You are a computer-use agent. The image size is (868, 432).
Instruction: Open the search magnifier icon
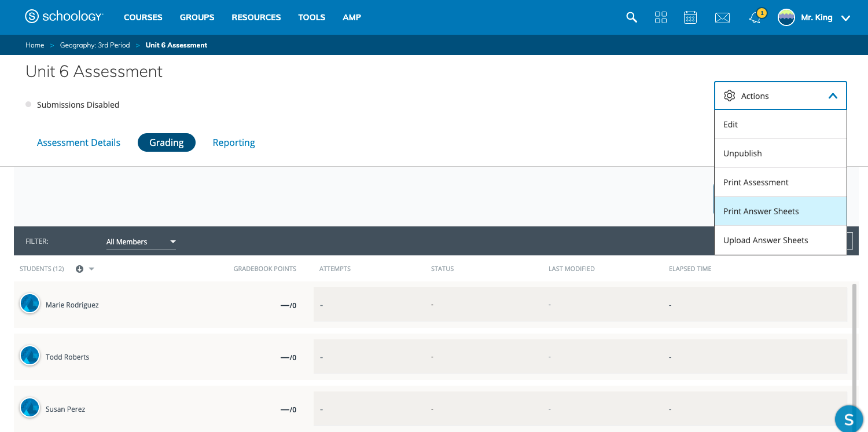coord(631,17)
